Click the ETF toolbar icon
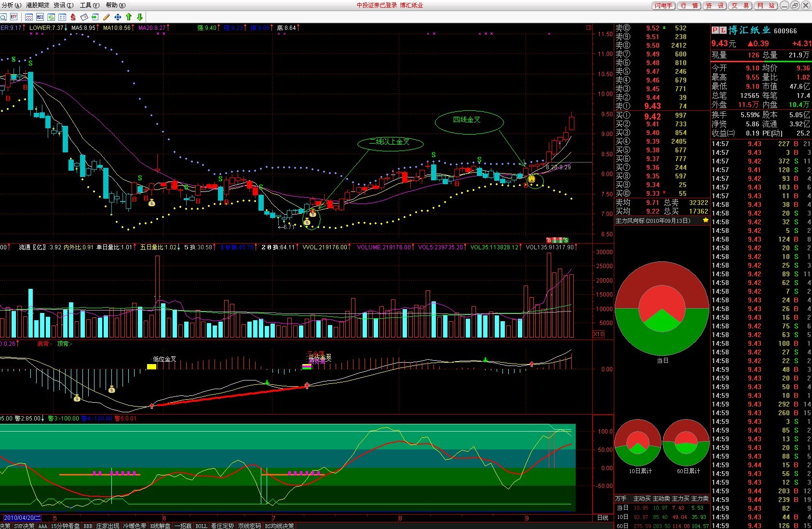The height and width of the screenshot is (529, 812). (x=14, y=17)
